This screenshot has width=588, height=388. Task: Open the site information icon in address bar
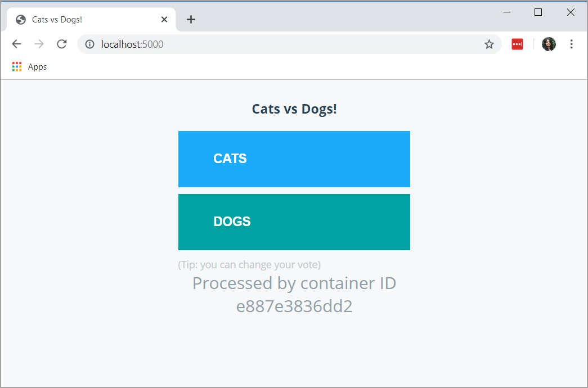[90, 44]
